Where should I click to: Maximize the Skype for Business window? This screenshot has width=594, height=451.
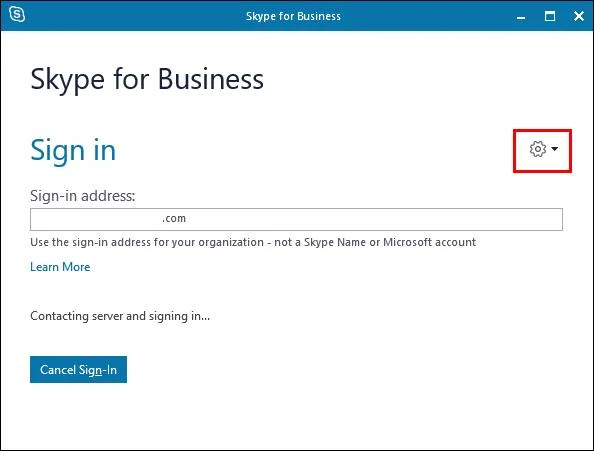click(550, 16)
